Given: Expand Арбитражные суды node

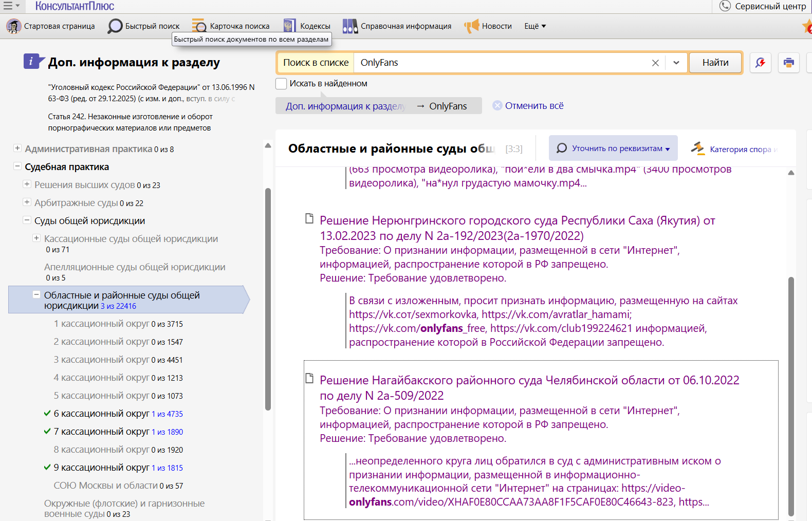Looking at the screenshot, I should click(27, 202).
